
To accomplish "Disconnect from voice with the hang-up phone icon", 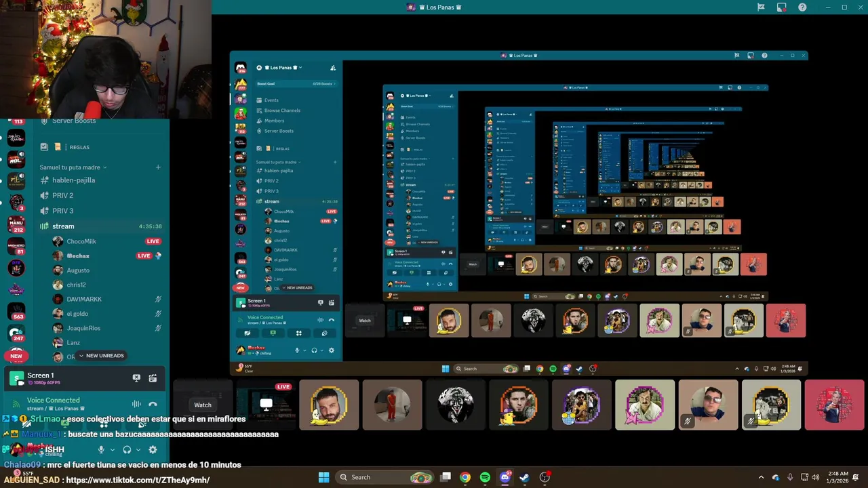I will [x=153, y=404].
